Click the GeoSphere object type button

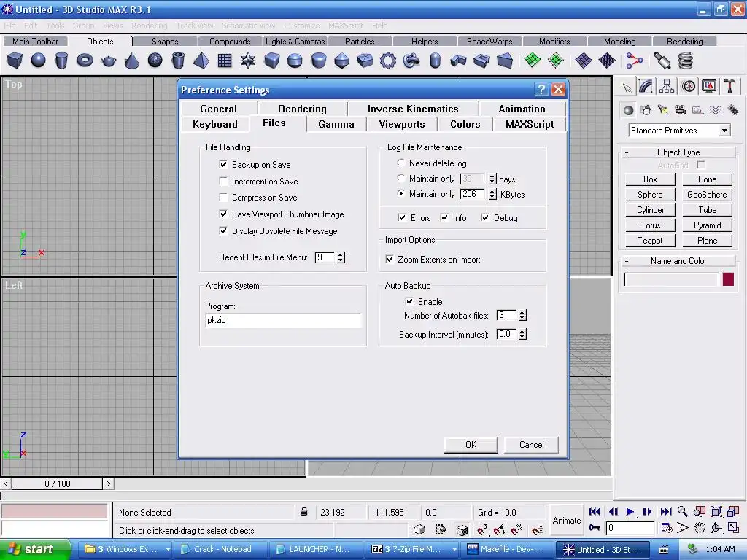(x=707, y=194)
